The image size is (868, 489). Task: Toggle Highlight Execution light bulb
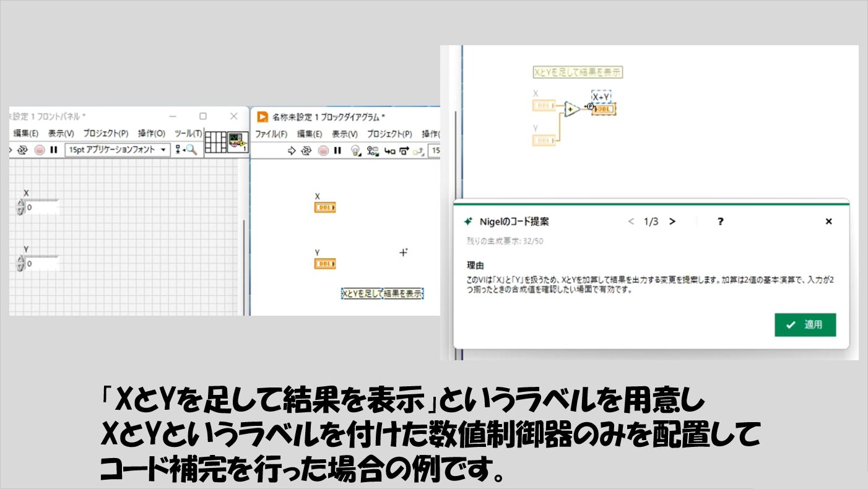coord(355,150)
